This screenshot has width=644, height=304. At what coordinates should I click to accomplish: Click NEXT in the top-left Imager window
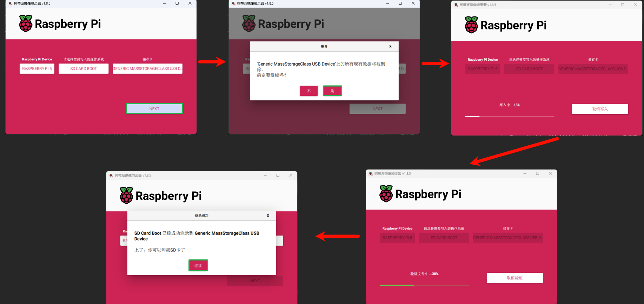[x=154, y=109]
